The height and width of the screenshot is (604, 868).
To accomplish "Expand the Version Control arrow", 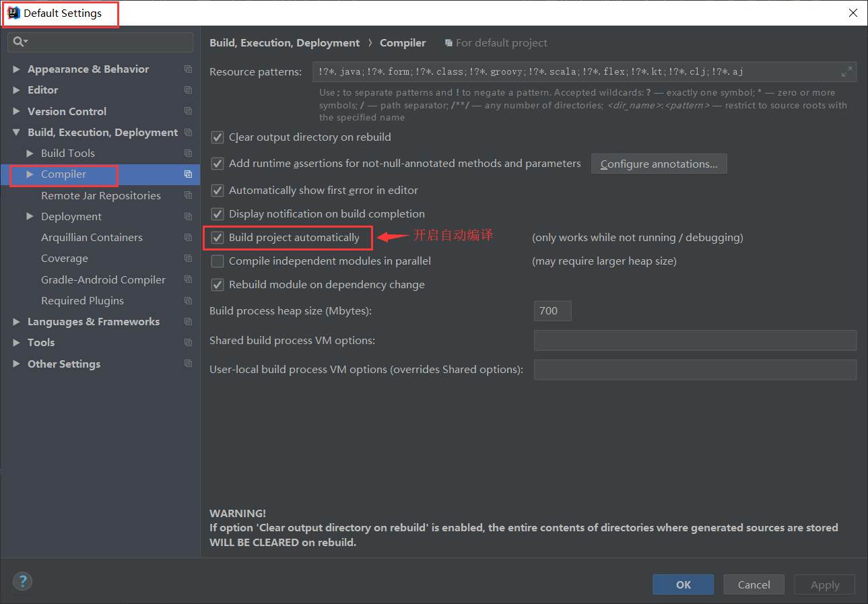I will tap(17, 111).
